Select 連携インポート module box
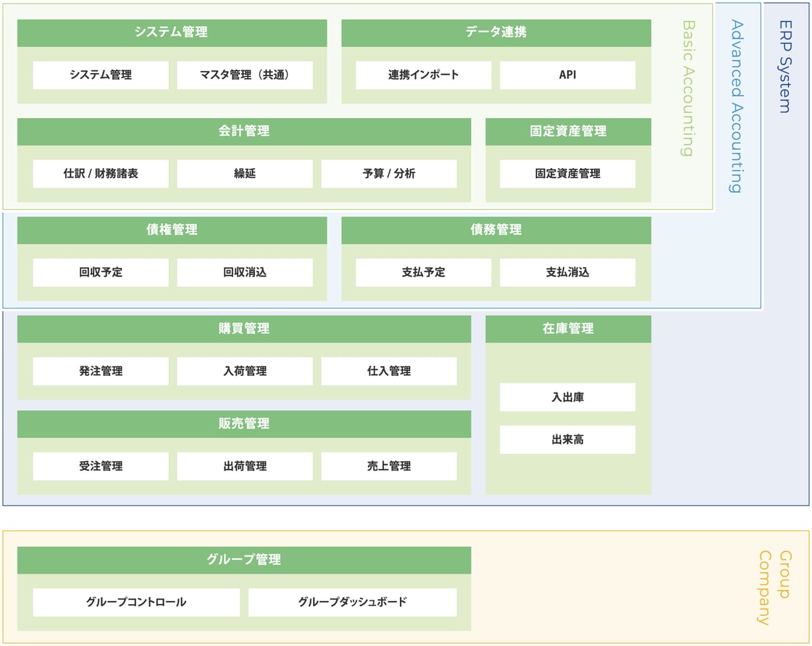The width and height of the screenshot is (812, 646). click(x=424, y=75)
